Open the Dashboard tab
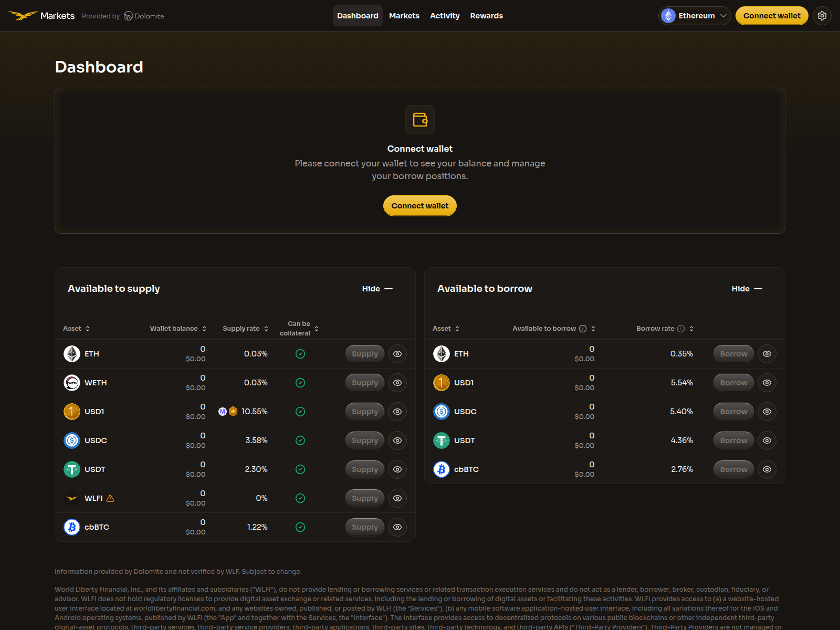 point(358,16)
